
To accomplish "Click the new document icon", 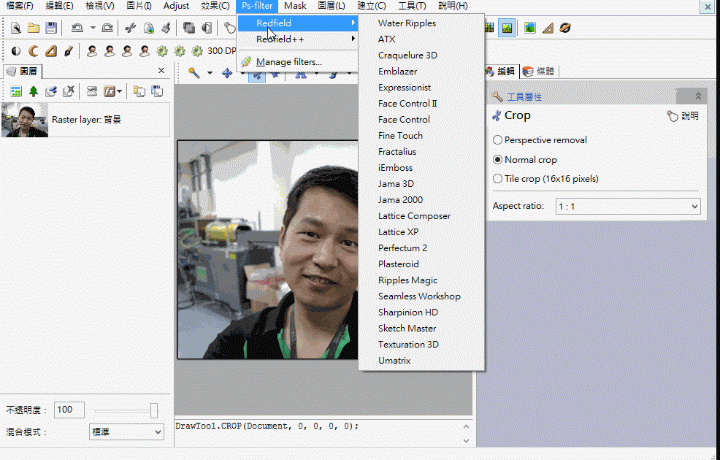I will (15, 28).
